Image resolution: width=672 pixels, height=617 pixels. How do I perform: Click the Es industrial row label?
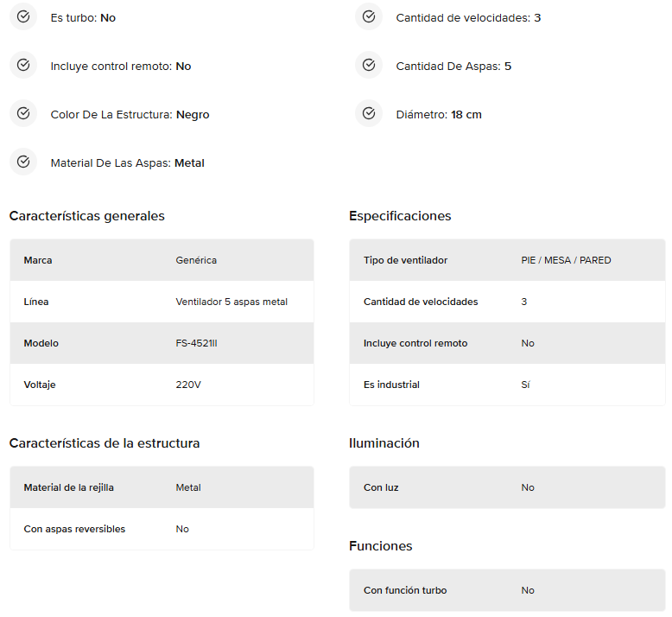[391, 385]
